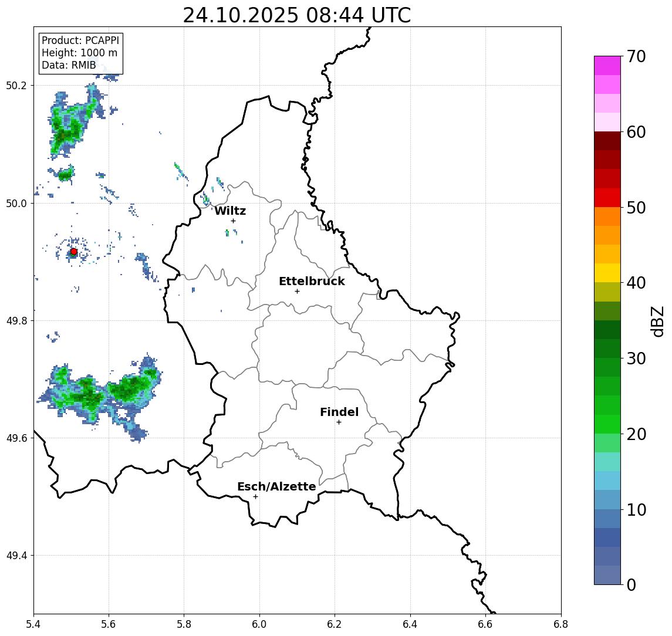The image size is (672, 636).
Task: Click the latitude label 50.0
Action: (x=16, y=203)
